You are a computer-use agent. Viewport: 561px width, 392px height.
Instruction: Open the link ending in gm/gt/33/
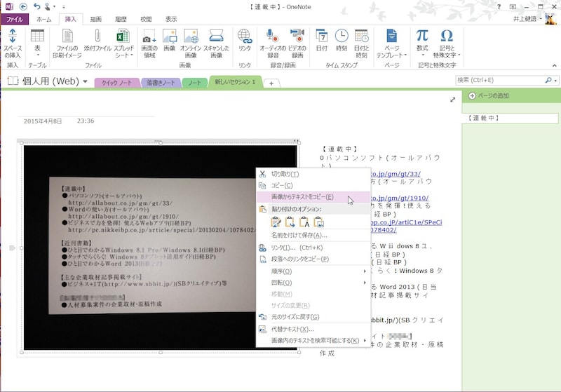click(396, 174)
